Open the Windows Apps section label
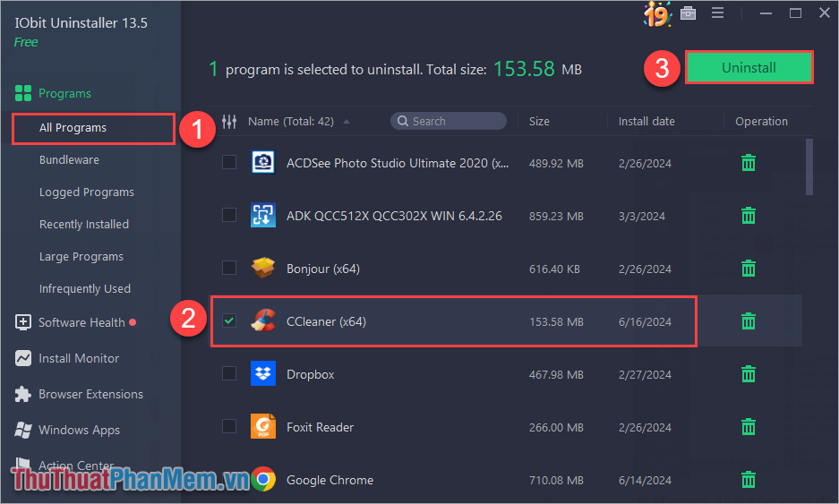This screenshot has height=504, width=839. (x=79, y=431)
